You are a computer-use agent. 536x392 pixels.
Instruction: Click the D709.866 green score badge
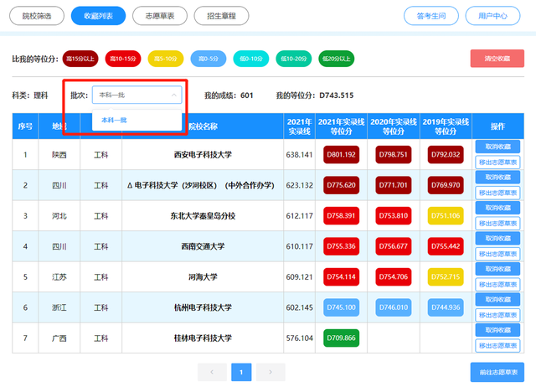point(341,338)
